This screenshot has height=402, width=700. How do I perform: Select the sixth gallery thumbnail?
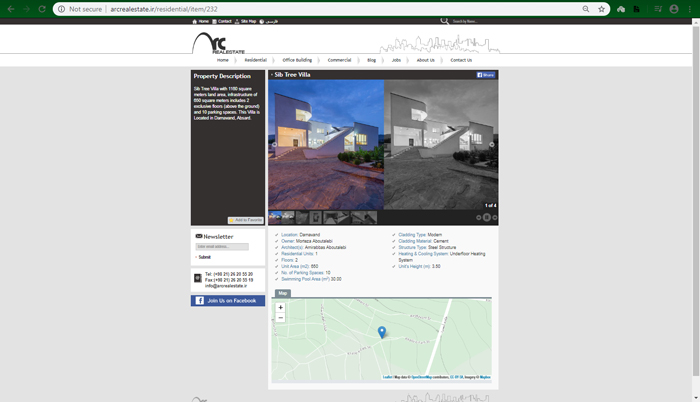pyautogui.click(x=364, y=218)
